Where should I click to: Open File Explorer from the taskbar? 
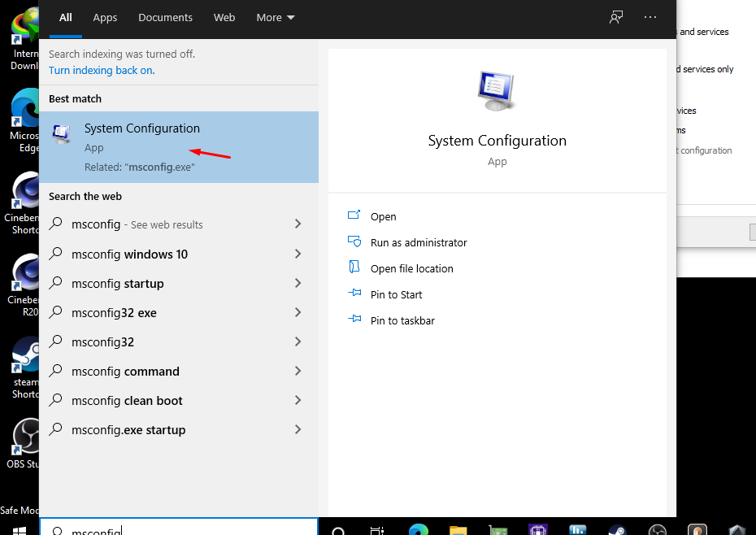coord(458,530)
